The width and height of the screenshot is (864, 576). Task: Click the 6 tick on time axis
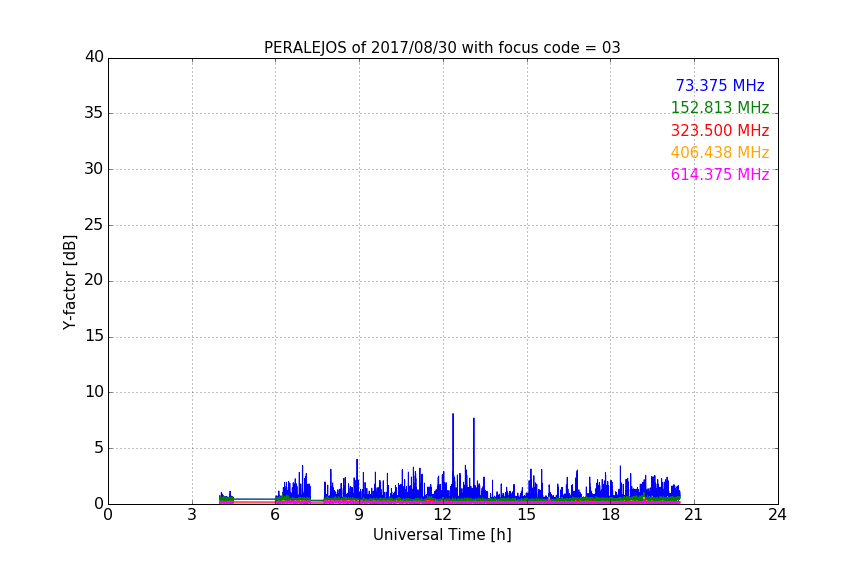click(275, 515)
